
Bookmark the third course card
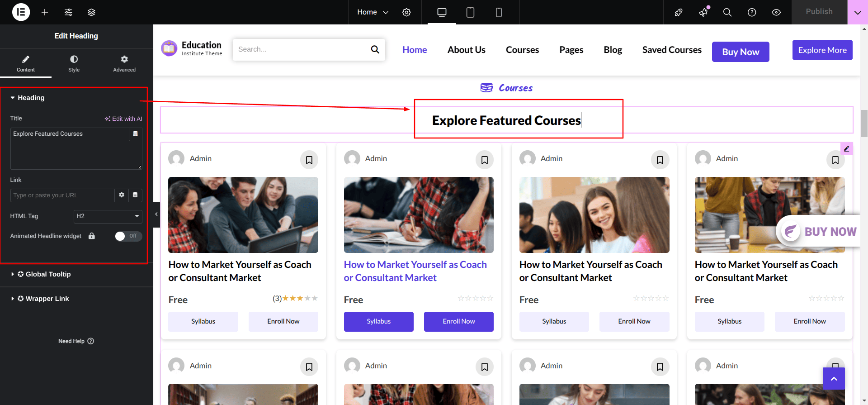pyautogui.click(x=660, y=160)
